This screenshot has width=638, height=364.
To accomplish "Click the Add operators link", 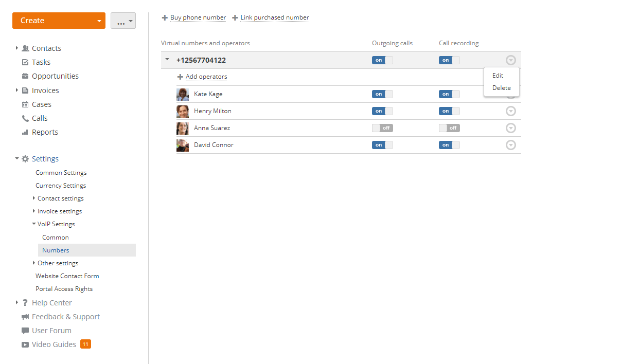I will tap(206, 77).
